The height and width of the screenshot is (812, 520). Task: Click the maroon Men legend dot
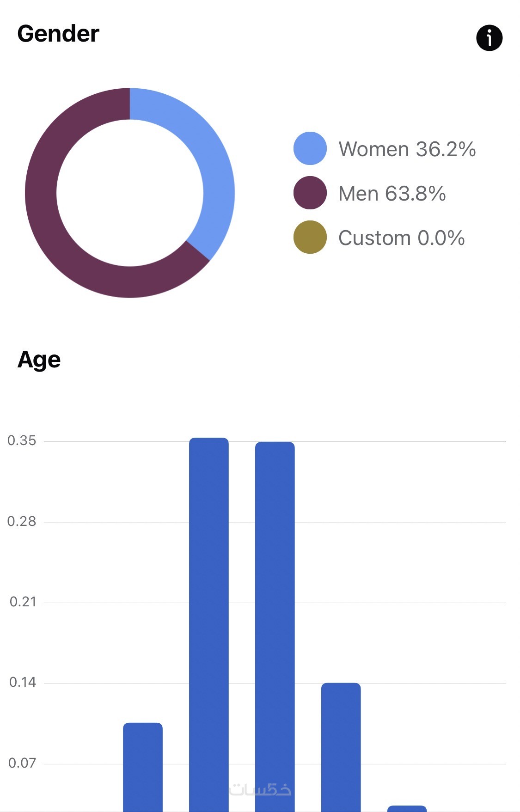tap(310, 193)
